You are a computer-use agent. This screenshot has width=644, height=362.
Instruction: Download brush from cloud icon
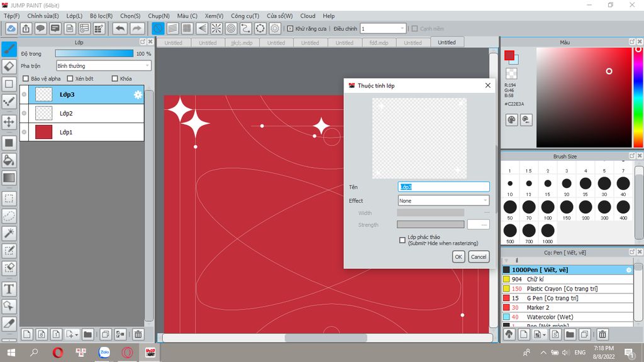(509, 334)
